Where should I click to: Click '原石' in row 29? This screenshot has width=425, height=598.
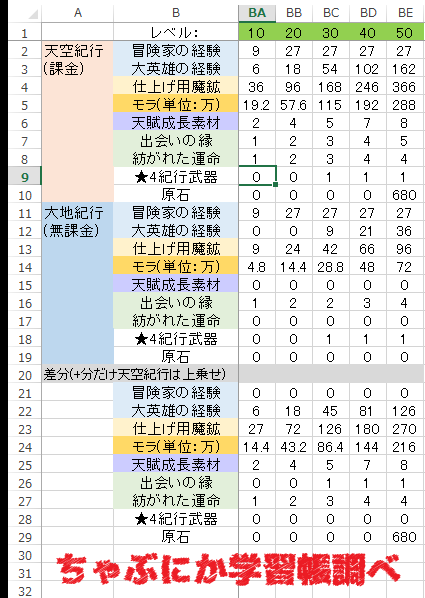pos(176,537)
